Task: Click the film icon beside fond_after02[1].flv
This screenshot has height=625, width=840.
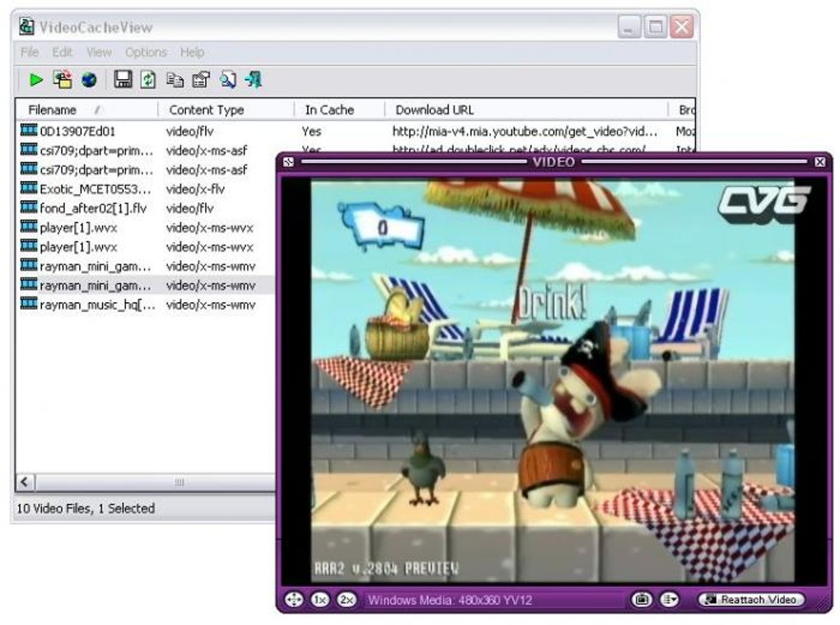Action: 28,208
